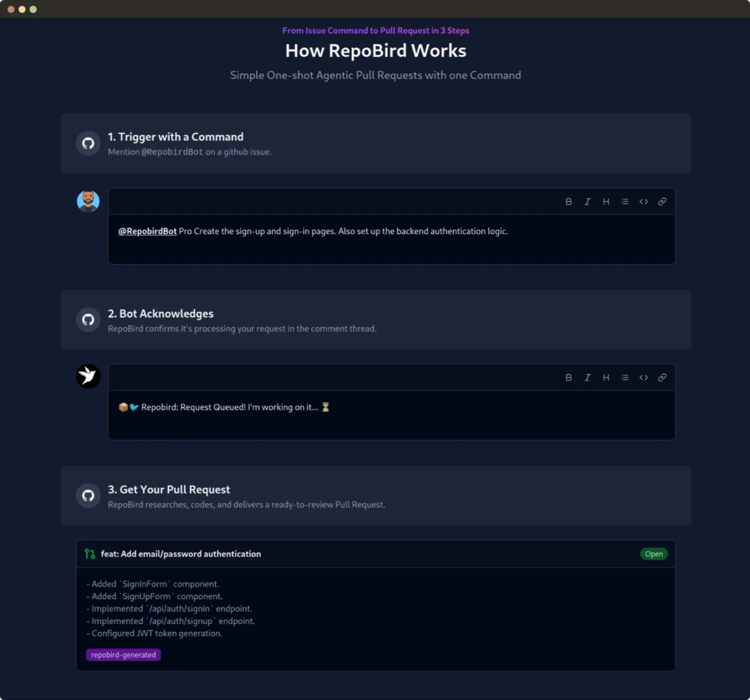Click GitHub icon beside Bot Acknowledges
The height and width of the screenshot is (700, 750).
coord(88,320)
